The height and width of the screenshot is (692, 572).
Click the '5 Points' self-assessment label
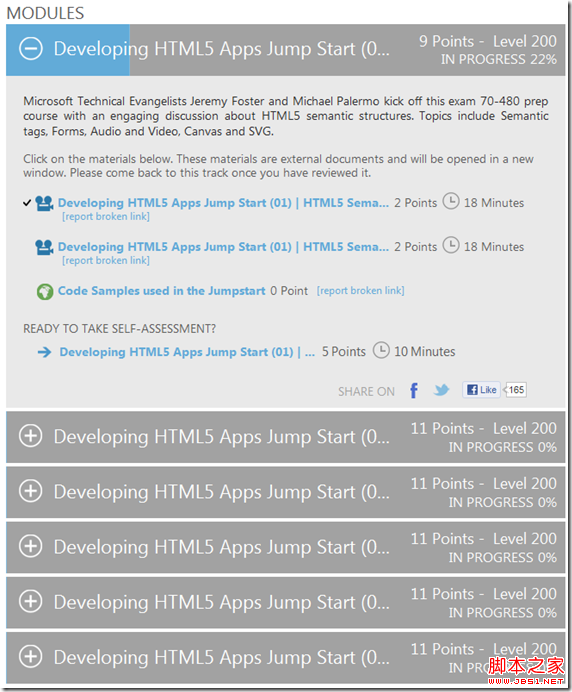344,352
